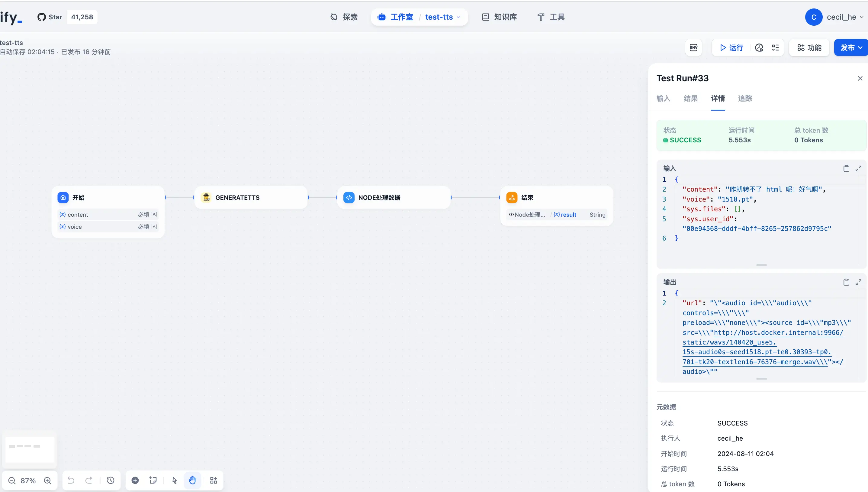This screenshot has height=492, width=868.
Task: Copy the input JSON to clipboard
Action: coord(846,169)
